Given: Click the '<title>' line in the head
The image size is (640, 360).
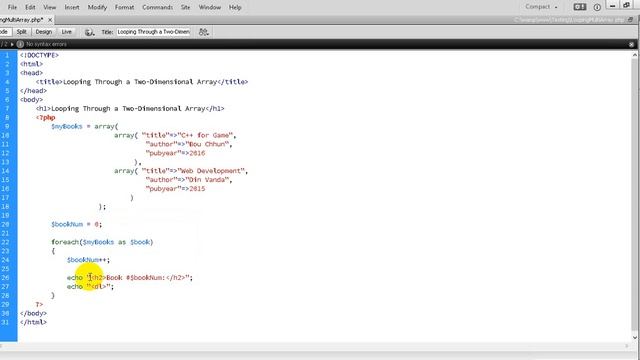Looking at the screenshot, I should click(142, 82).
